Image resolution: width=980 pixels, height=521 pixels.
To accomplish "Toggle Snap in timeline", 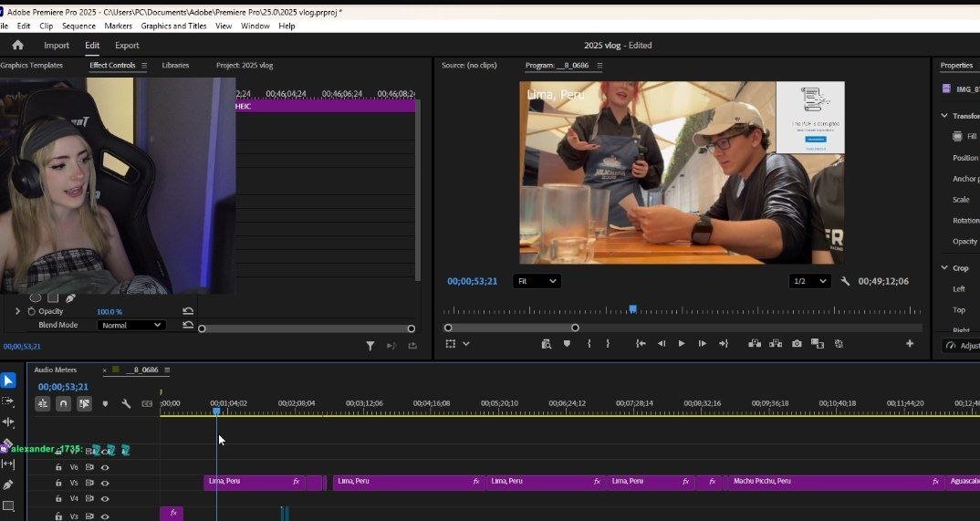I will click(x=63, y=404).
